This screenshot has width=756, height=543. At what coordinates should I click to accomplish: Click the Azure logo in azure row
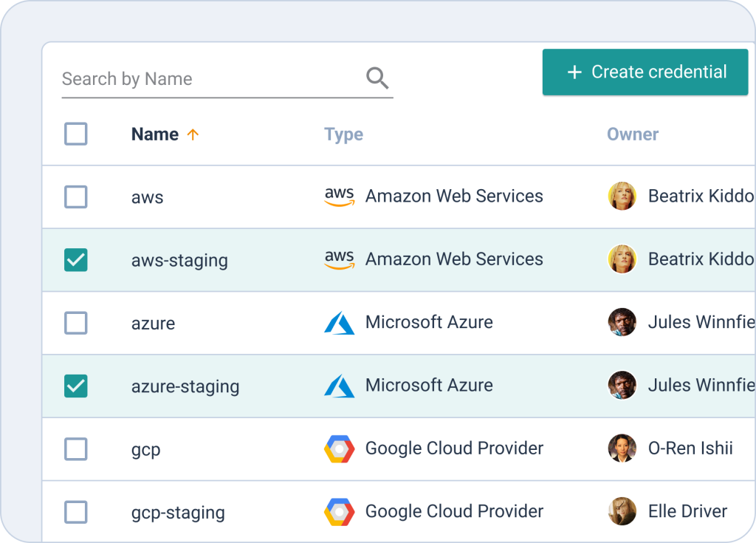click(x=339, y=323)
